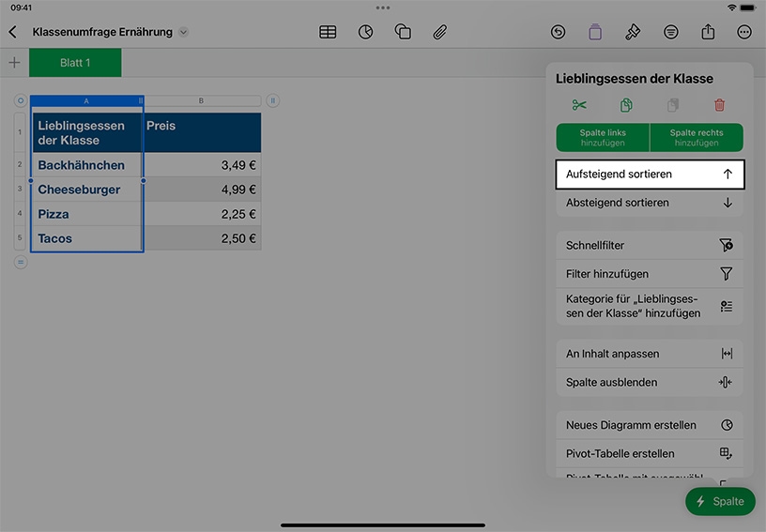Tap the Lieblingsessen der Klasse header cell
This screenshot has height=532, width=766.
(x=87, y=132)
